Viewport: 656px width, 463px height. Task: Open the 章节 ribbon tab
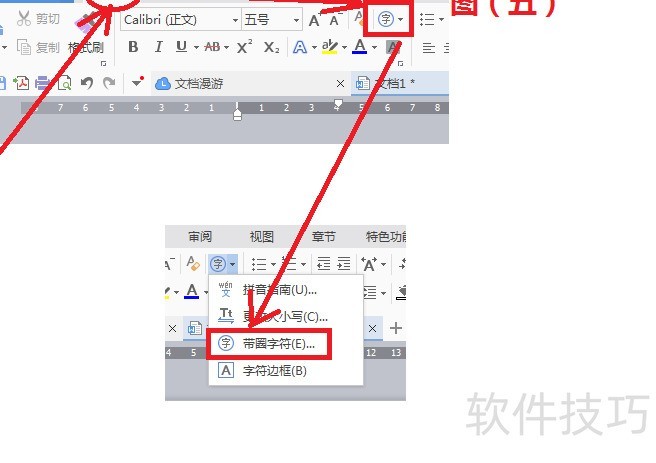pyautogui.click(x=323, y=237)
